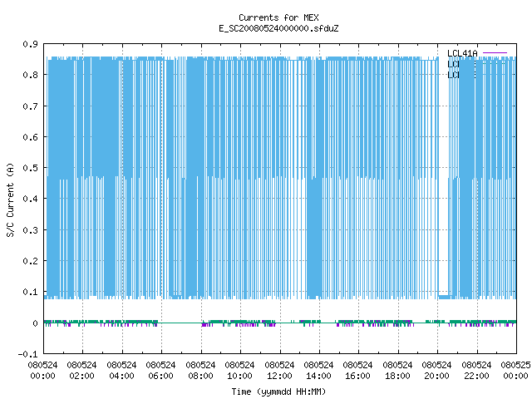Click the chart title "Currents for MEX"
This screenshot has width=532, height=399.
(x=278, y=17)
